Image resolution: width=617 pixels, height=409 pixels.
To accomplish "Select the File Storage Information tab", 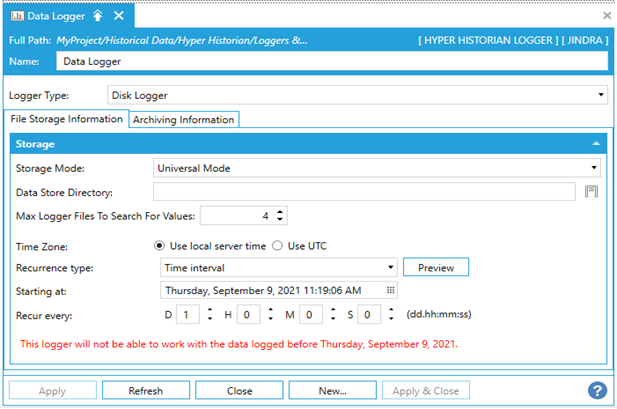I will click(66, 119).
